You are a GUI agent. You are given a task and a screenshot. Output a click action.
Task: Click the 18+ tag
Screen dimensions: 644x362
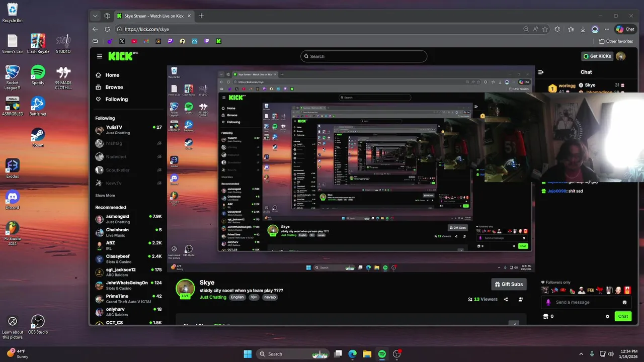[x=254, y=297]
